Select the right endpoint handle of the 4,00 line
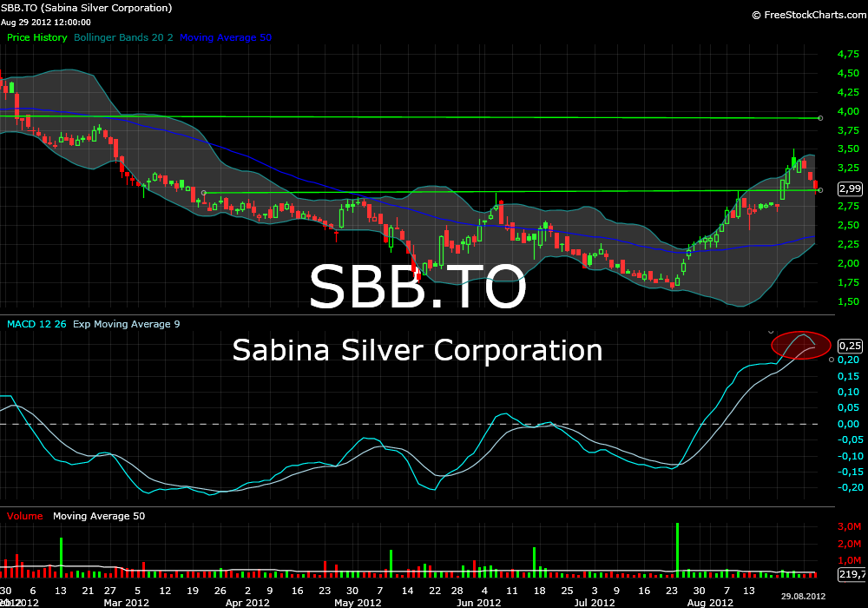The width and height of the screenshot is (868, 608). coord(820,118)
